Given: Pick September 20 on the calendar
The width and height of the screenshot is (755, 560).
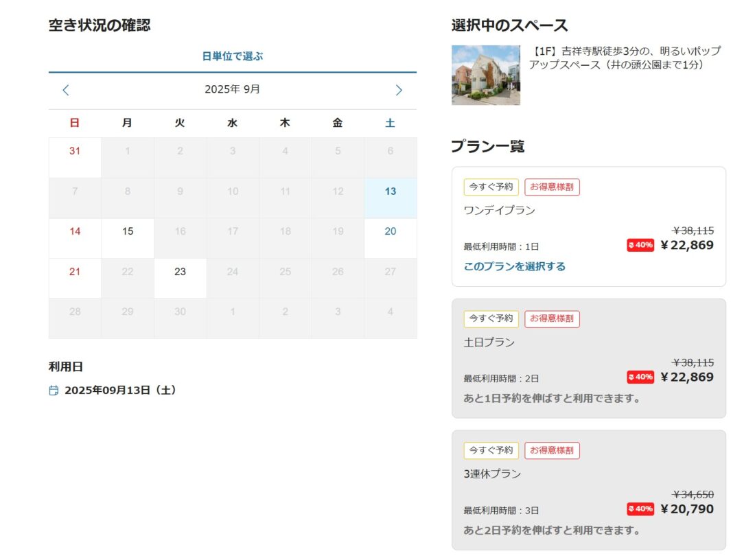Looking at the screenshot, I should coord(390,231).
